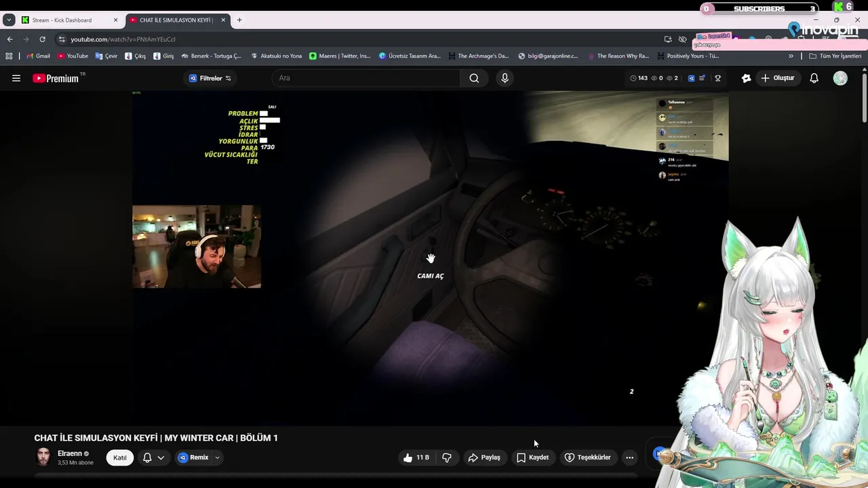Screen dimensions: 868x488
Task: Click the Remix button
Action: (193, 457)
